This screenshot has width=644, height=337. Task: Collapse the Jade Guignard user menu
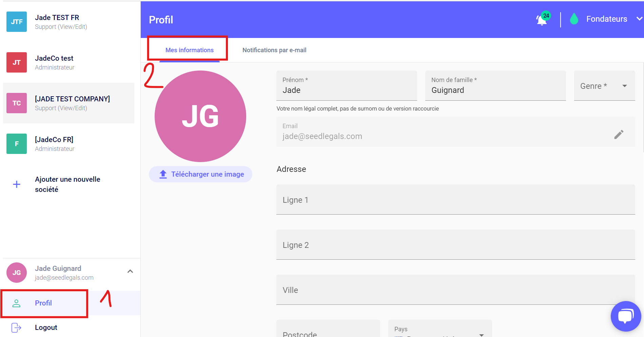pos(130,271)
